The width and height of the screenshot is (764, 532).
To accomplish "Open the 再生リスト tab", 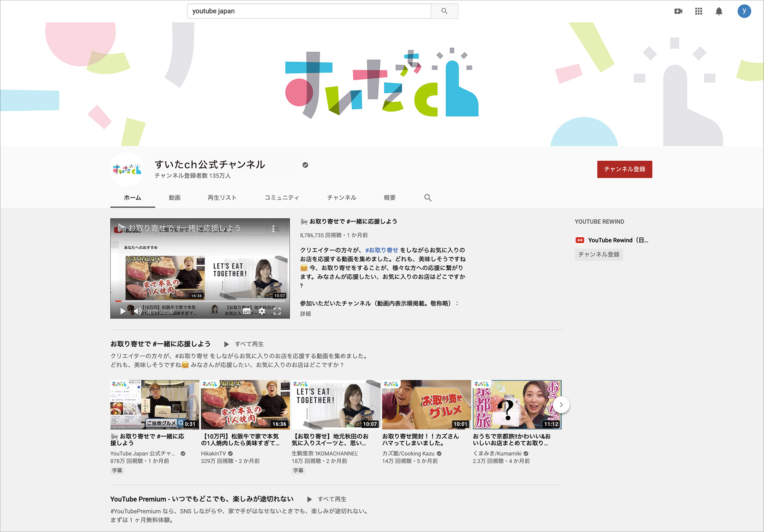I will pos(222,198).
